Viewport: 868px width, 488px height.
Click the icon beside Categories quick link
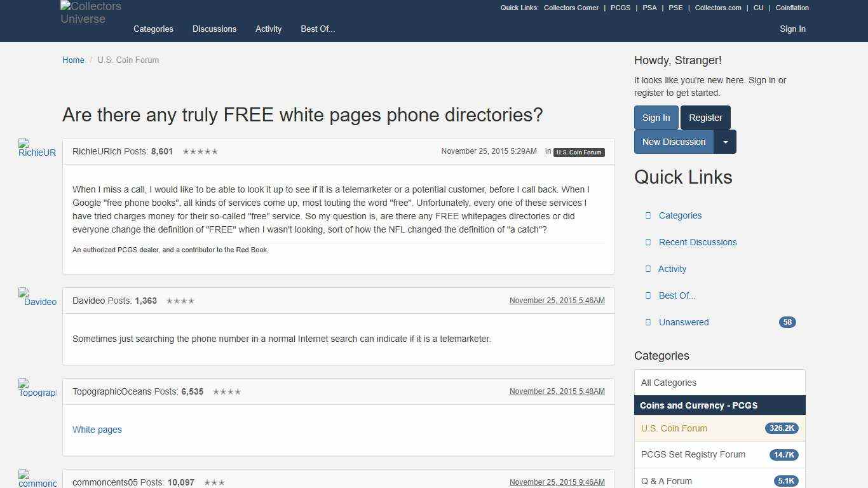click(648, 215)
